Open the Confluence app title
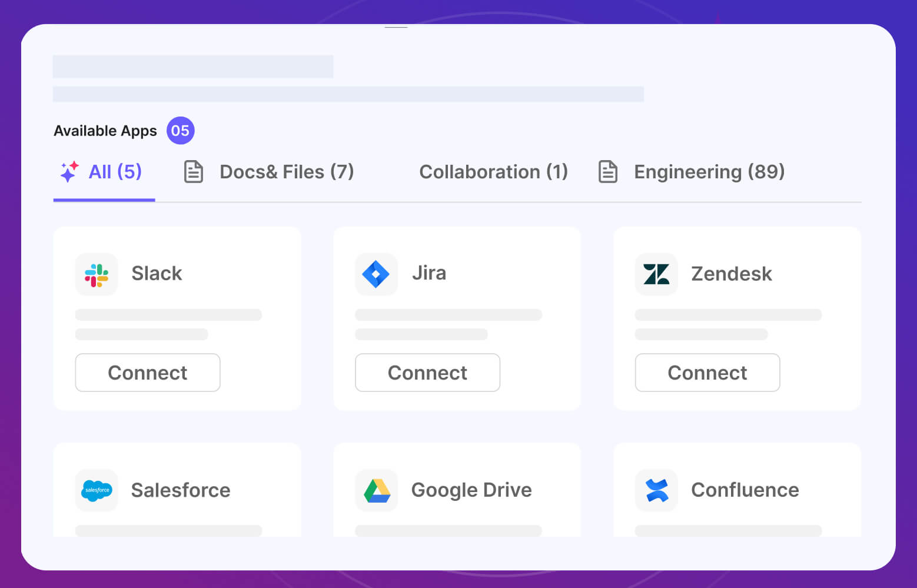 tap(745, 490)
